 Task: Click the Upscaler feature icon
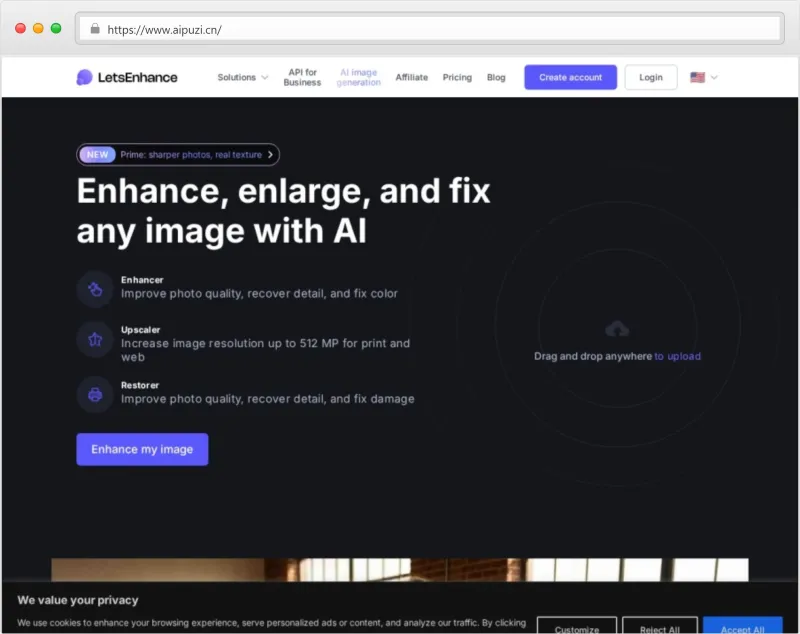[95, 340]
